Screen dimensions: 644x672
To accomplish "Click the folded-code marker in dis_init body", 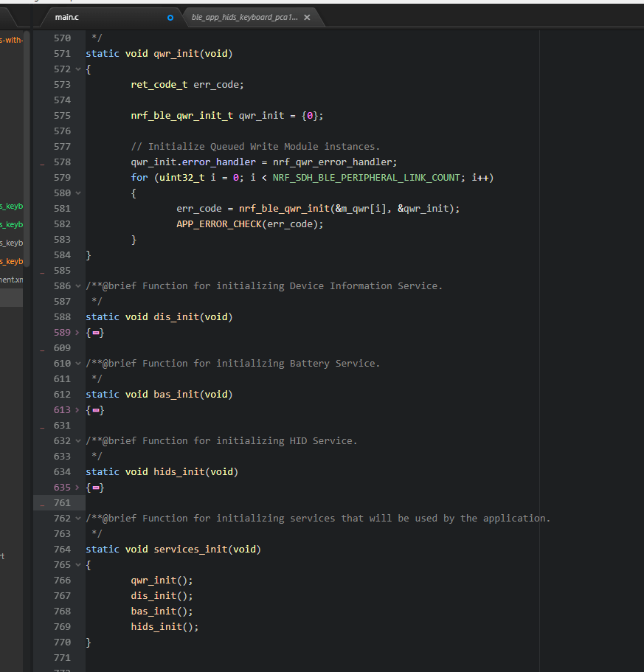I will [96, 333].
